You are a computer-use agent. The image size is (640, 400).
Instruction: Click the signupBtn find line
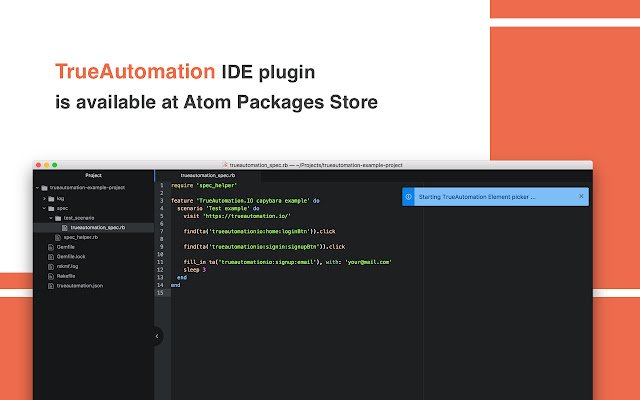[264, 247]
